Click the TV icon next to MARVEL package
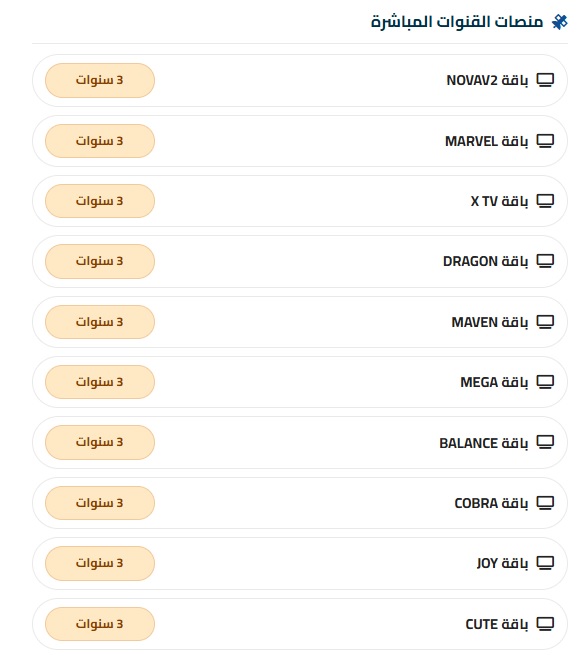Viewport: 586px width, 658px height. click(545, 141)
